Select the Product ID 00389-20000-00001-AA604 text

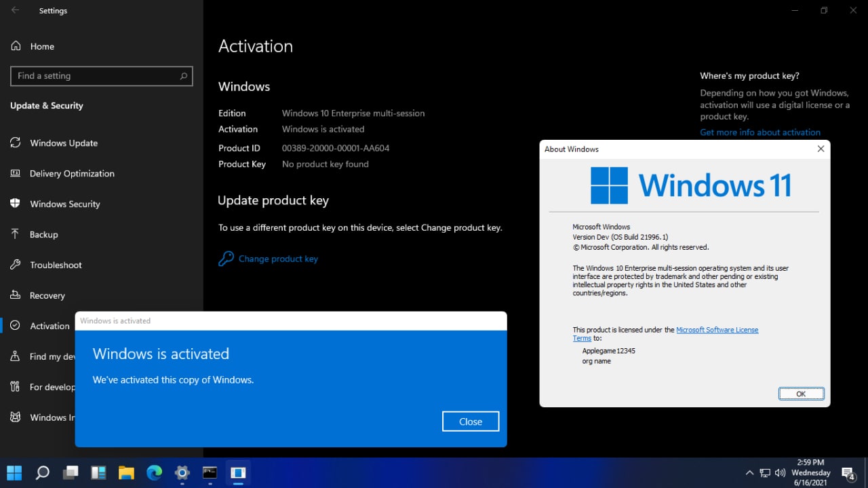tap(336, 148)
